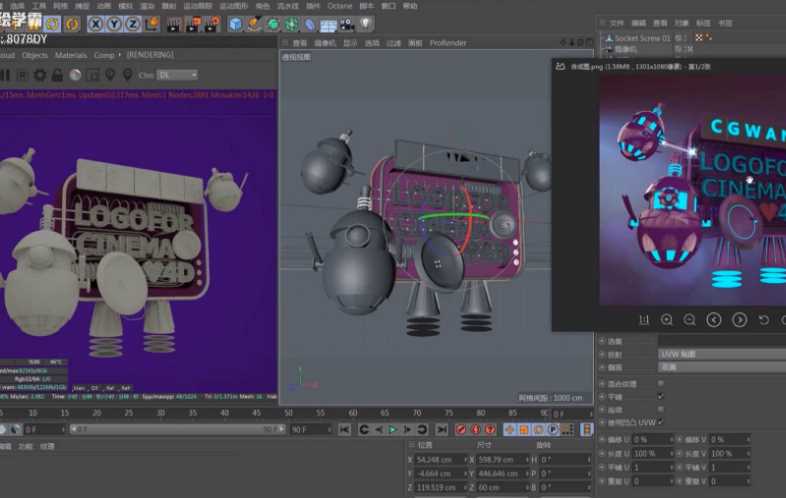Screen dimensions: 786x499
Task: Toggle the X axis lock icon
Action: (x=96, y=24)
